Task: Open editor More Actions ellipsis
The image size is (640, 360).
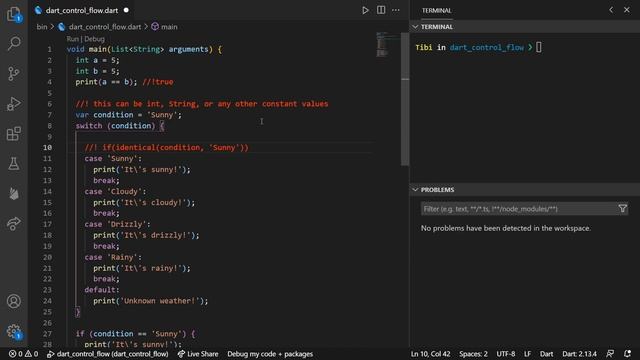Action: (396, 10)
